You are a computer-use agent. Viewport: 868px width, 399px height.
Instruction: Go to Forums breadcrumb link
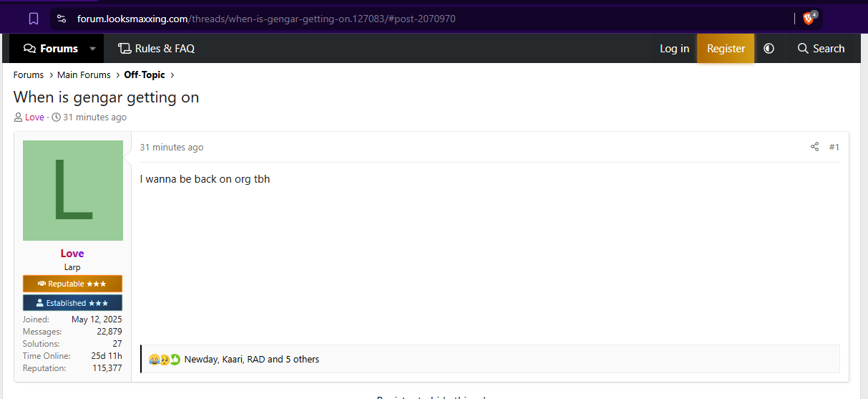click(x=29, y=74)
